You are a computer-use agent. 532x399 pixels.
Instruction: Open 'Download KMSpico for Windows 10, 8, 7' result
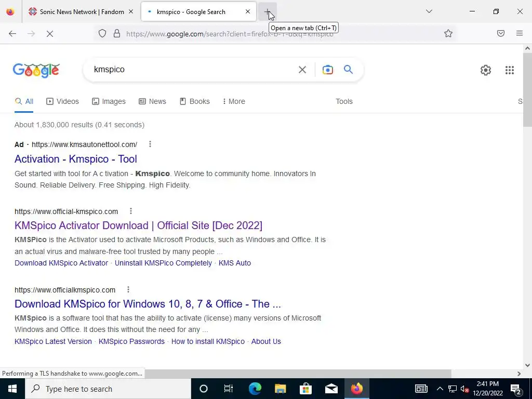(148, 303)
